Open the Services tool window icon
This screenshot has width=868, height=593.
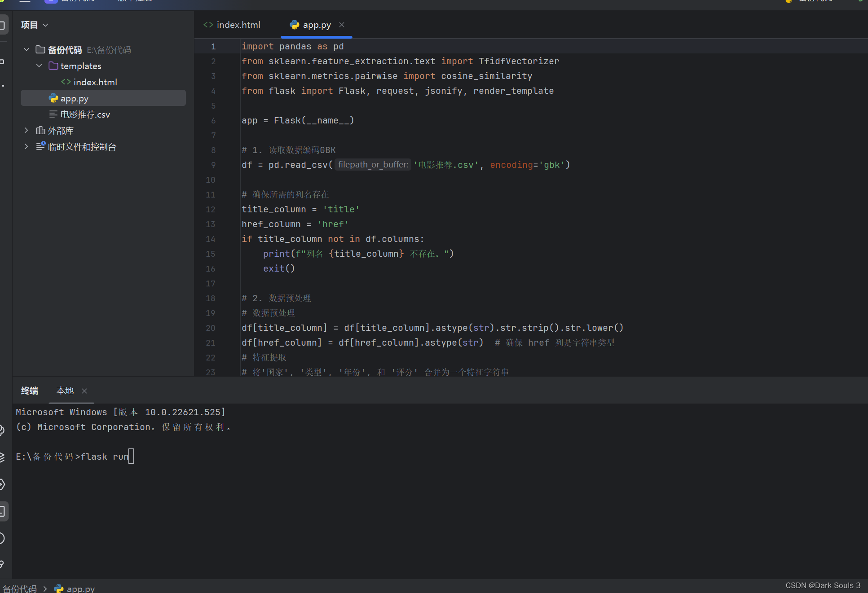click(x=2, y=484)
